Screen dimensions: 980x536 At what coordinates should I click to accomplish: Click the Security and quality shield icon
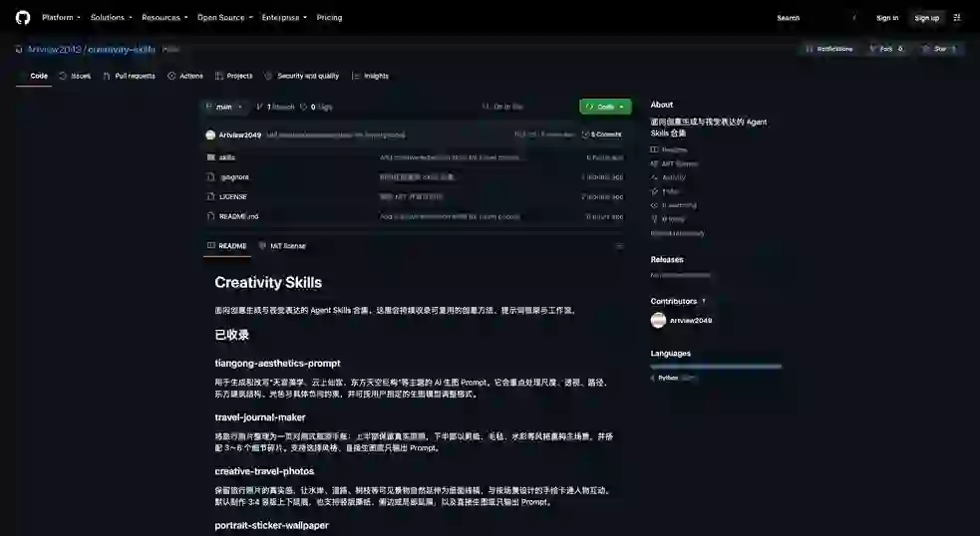click(x=268, y=76)
